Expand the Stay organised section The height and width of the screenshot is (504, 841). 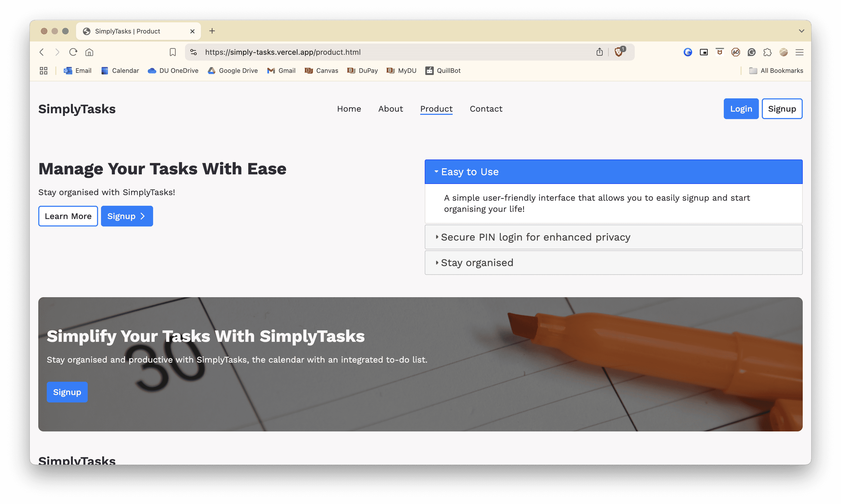tap(613, 263)
